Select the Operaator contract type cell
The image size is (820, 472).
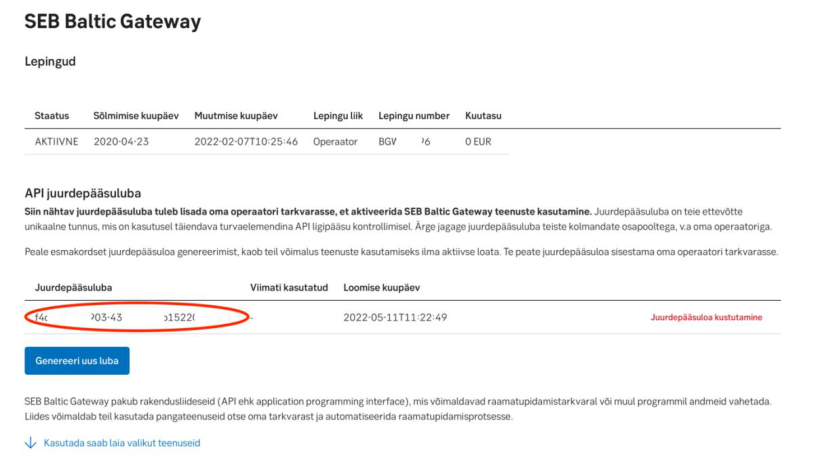click(x=335, y=142)
